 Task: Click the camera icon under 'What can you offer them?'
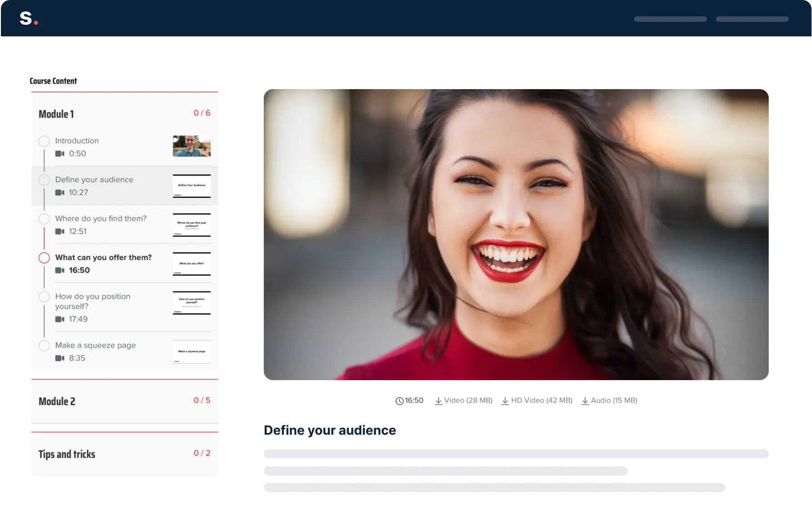click(60, 271)
